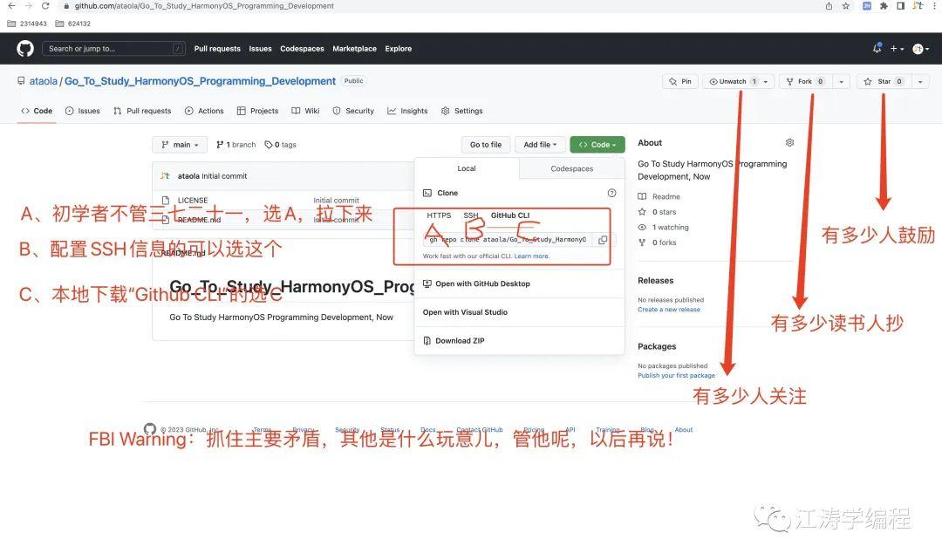Expand the Star lists dropdown arrow
Viewport: 942px width, 560px height.
pos(920,82)
